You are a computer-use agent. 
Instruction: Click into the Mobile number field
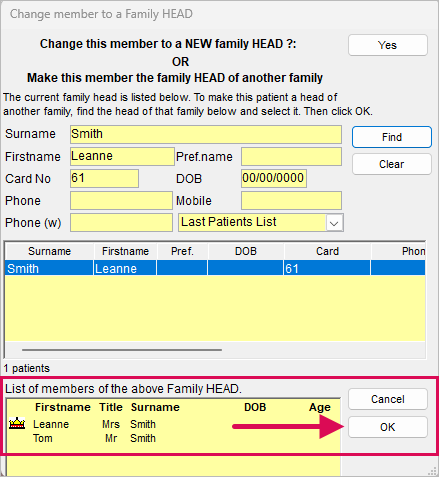pyautogui.click(x=291, y=200)
